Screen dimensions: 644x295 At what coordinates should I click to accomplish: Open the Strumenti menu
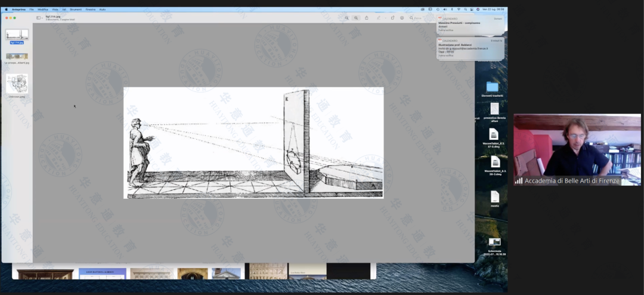76,9
